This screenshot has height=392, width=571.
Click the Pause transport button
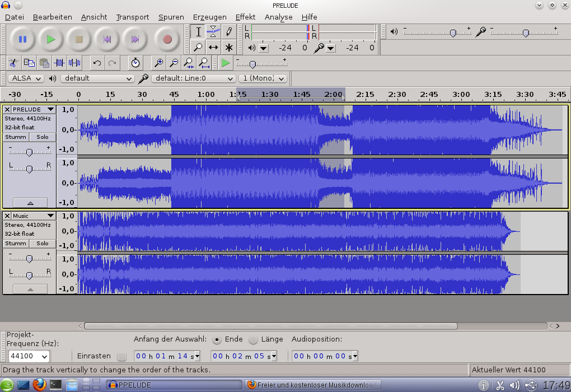tap(22, 39)
